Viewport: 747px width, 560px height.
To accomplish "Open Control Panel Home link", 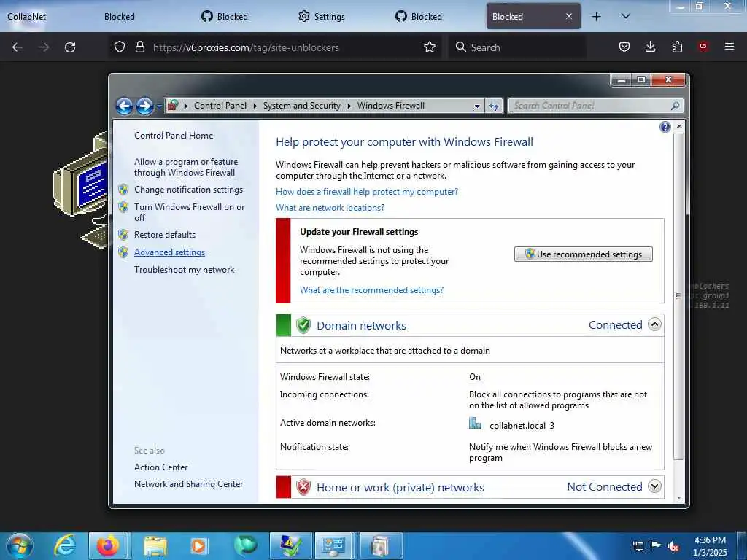I will pos(174,135).
